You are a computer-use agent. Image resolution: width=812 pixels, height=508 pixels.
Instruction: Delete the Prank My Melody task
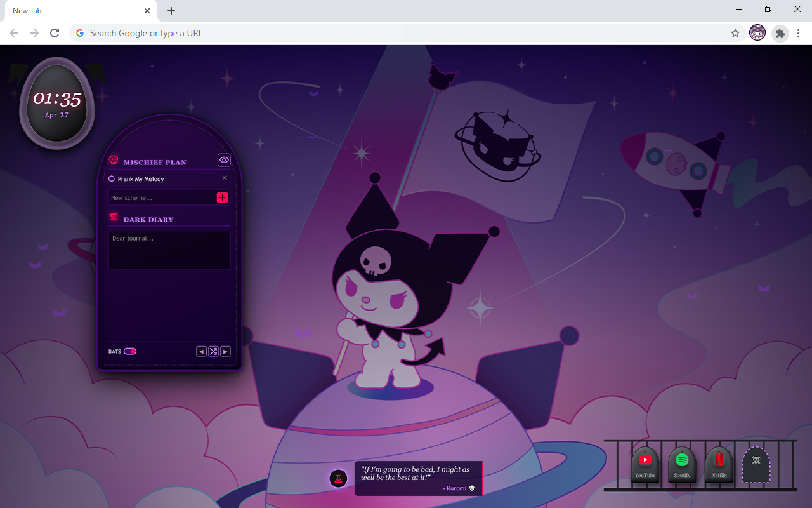point(225,178)
